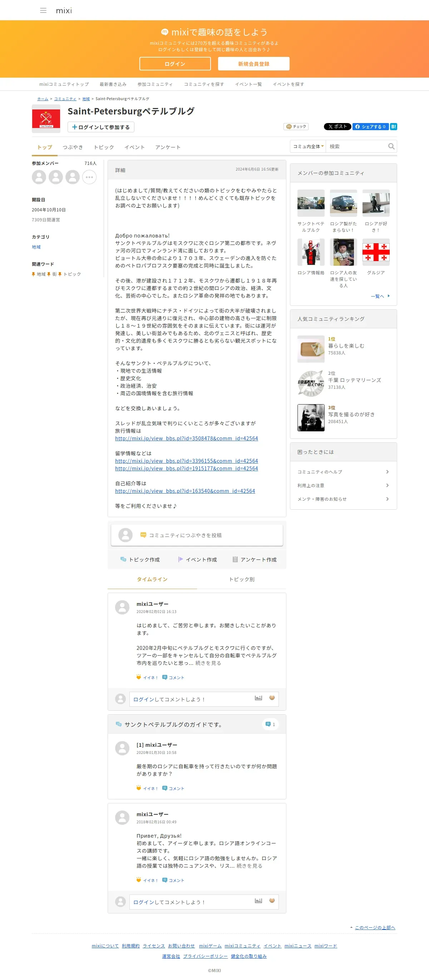This screenshot has height=980, width=429.
Task: Click the 新規会員登録 button
Action: [x=254, y=64]
